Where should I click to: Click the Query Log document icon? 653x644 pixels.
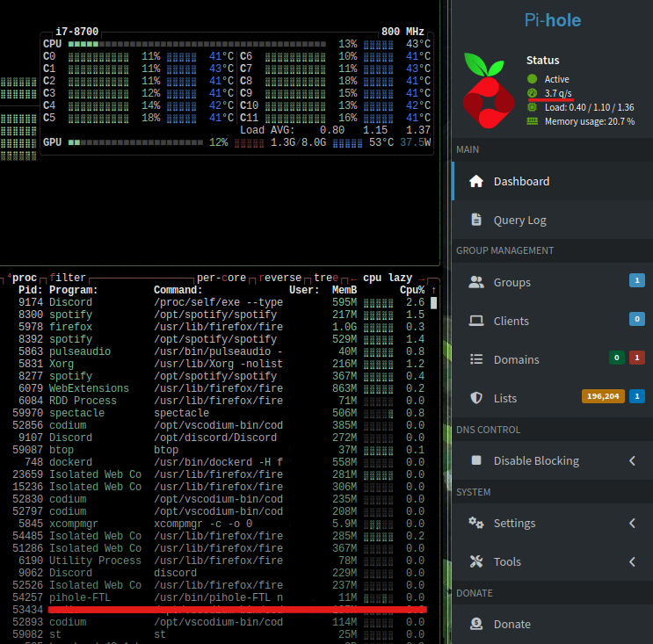476,220
